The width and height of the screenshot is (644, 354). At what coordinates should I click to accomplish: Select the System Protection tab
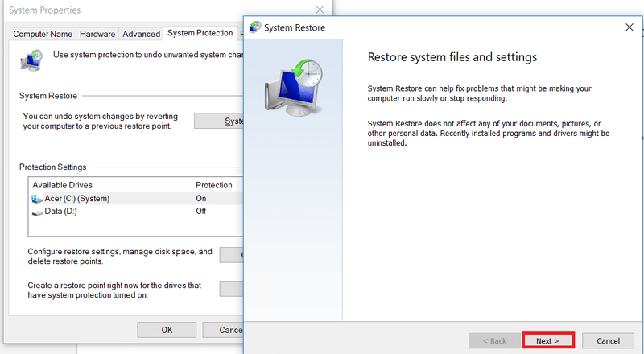(x=200, y=34)
